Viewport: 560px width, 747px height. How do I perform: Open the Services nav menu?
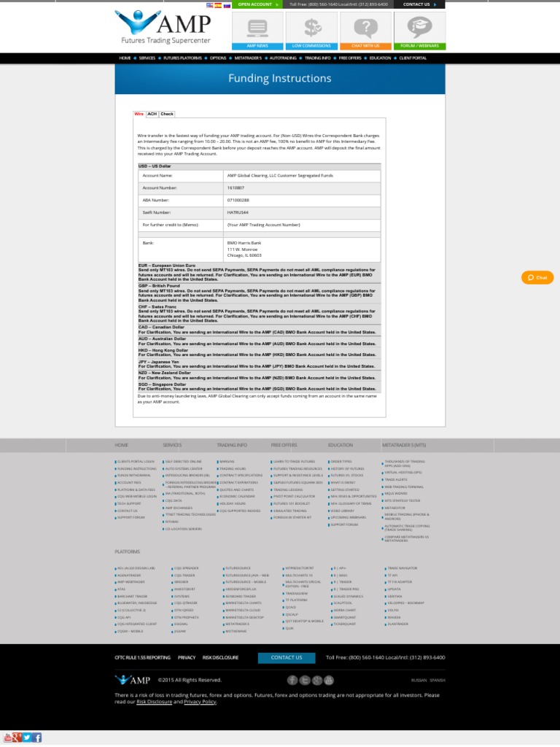(x=147, y=58)
